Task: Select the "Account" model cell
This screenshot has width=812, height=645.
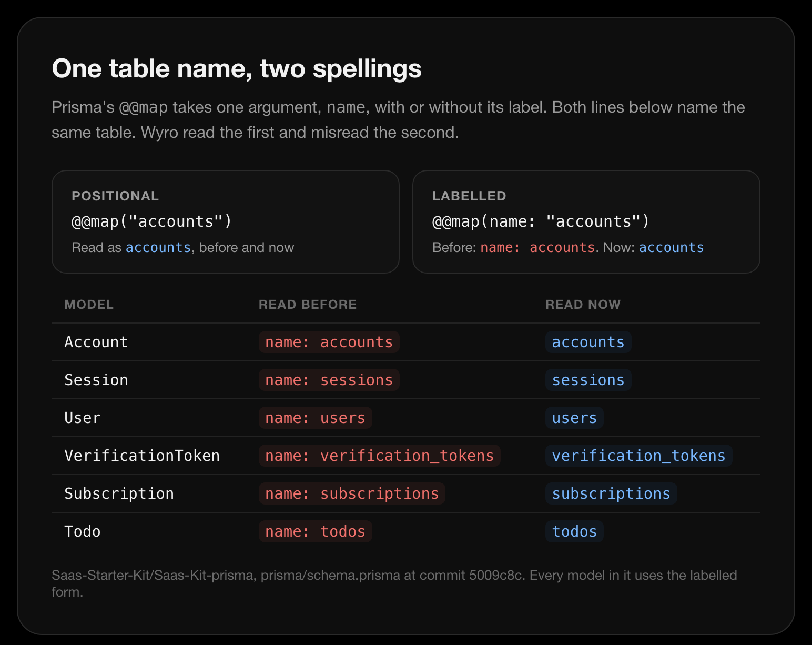Action: (x=96, y=342)
